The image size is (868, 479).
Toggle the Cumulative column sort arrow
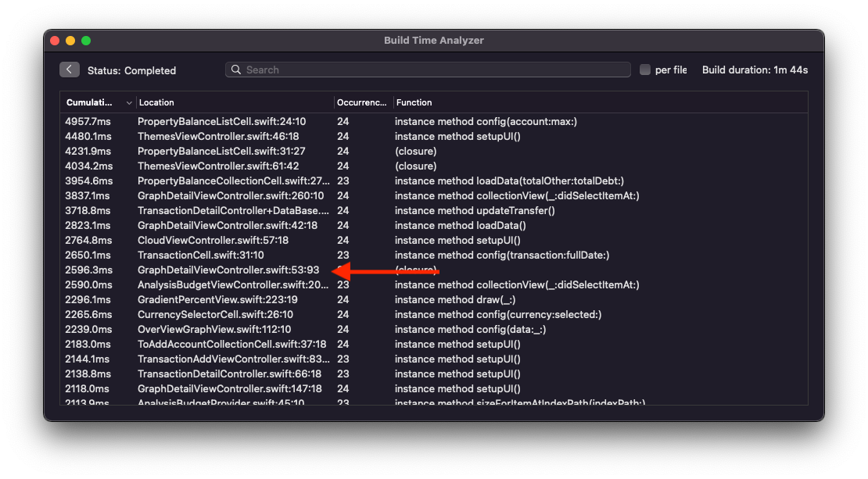coord(128,103)
